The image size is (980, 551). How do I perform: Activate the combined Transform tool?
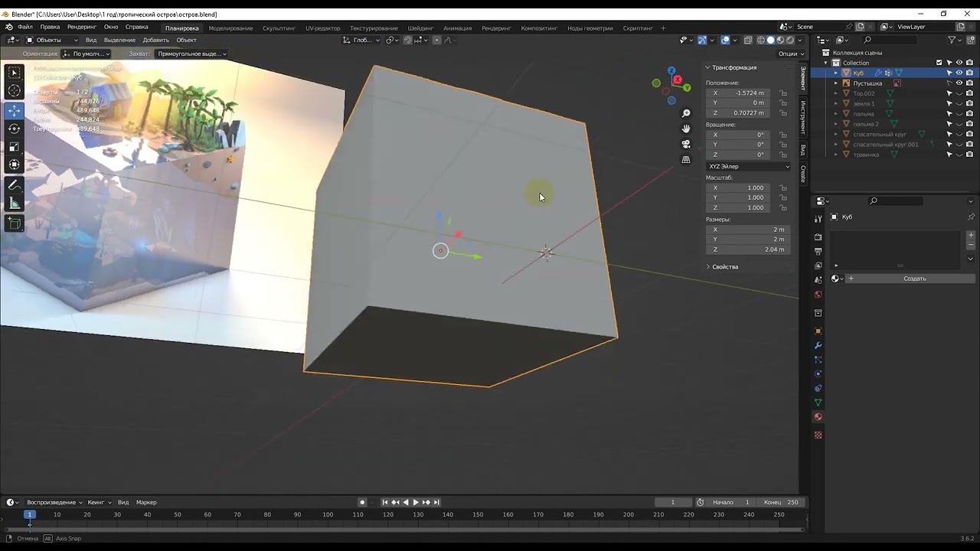(14, 165)
